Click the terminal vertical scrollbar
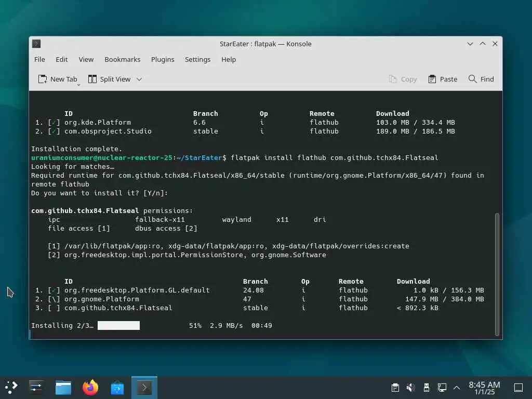The width and height of the screenshot is (532, 399). [x=497, y=274]
